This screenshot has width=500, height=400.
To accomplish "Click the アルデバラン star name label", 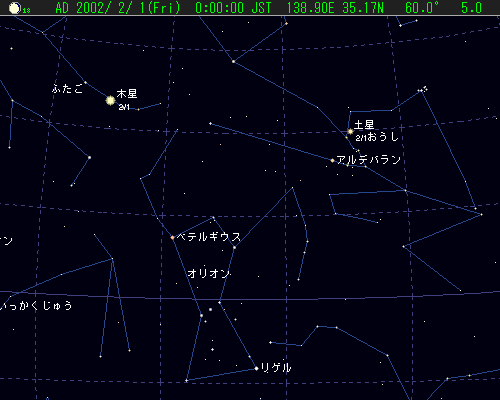I will (368, 160).
